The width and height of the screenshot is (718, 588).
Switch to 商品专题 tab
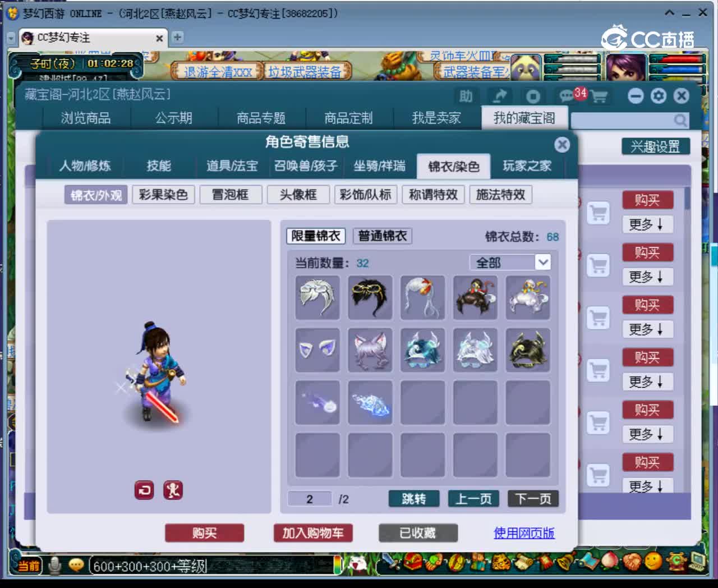coord(261,118)
